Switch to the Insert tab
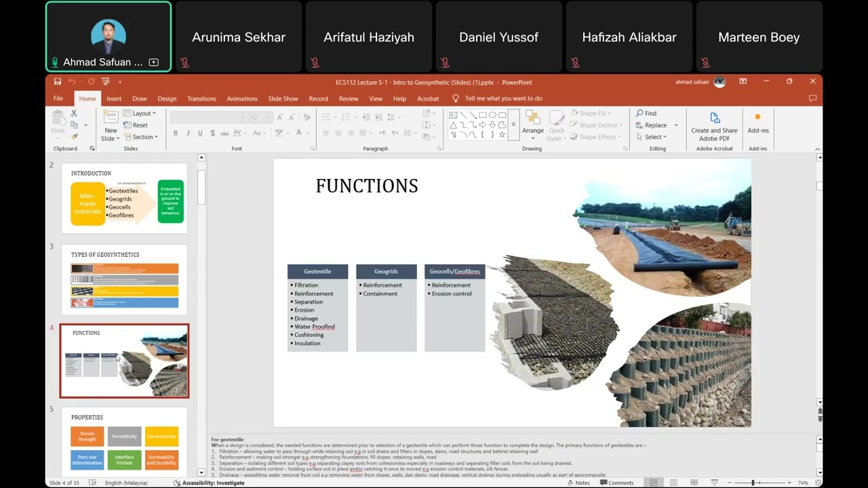The height and width of the screenshot is (488, 868). [x=114, y=99]
